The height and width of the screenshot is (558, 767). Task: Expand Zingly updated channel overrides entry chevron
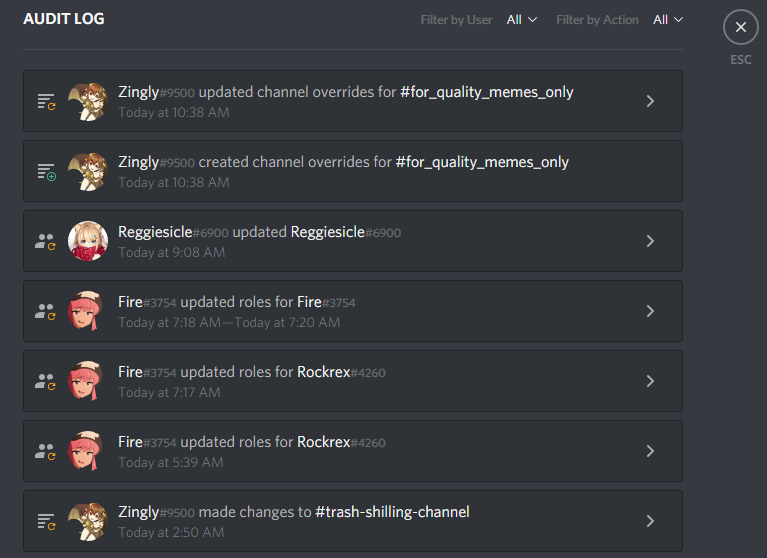650,101
